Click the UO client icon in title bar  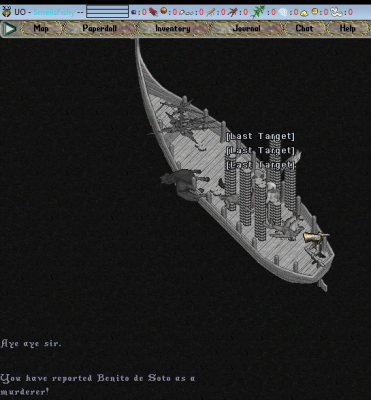point(6,12)
